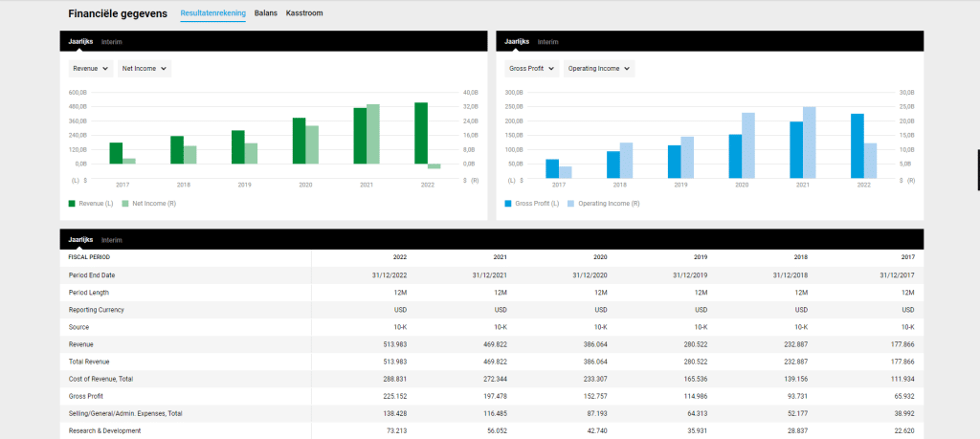The image size is (980, 439).
Task: Select Jaarlijks on the table panel
Action: pyautogui.click(x=80, y=240)
